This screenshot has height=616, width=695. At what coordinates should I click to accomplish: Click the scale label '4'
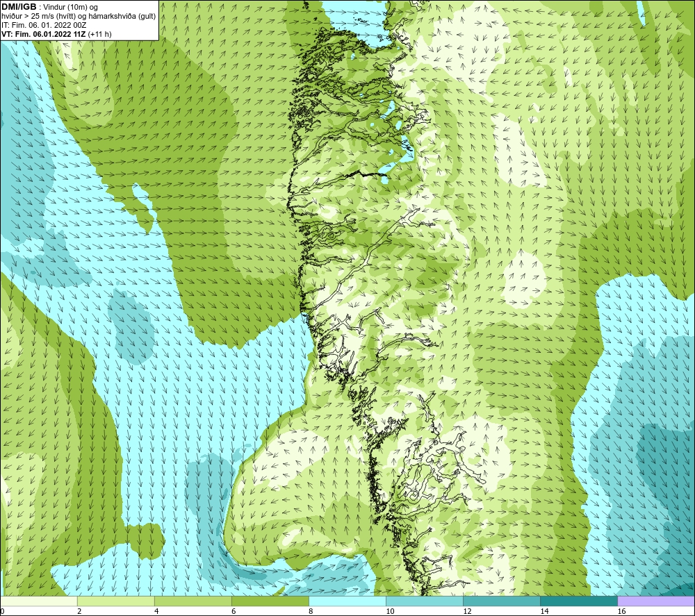(156, 612)
